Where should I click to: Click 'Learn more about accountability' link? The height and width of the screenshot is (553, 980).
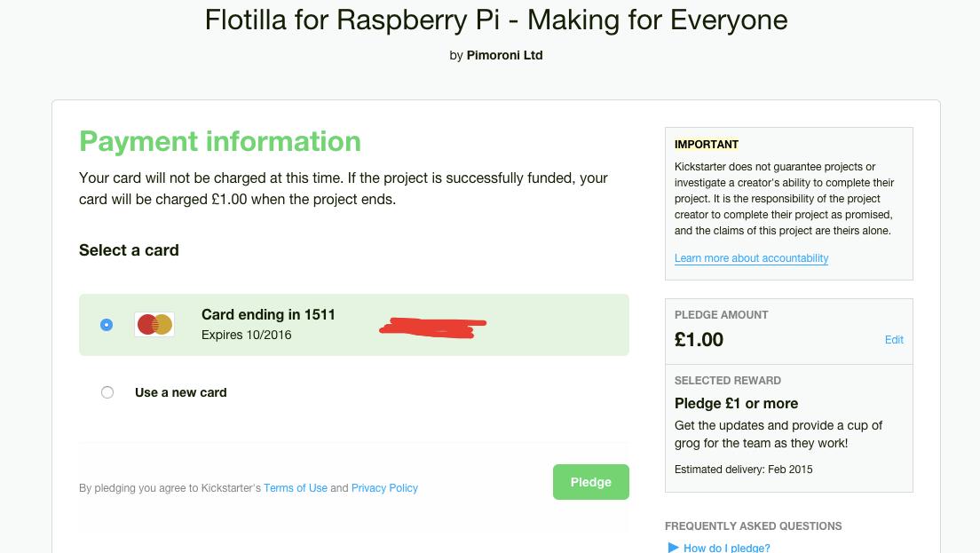tap(751, 258)
